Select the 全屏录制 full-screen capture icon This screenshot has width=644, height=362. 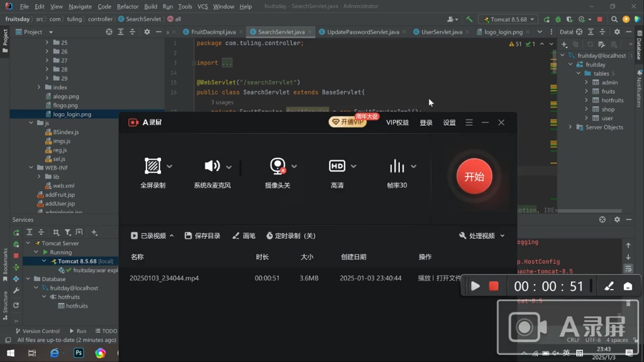point(153,166)
